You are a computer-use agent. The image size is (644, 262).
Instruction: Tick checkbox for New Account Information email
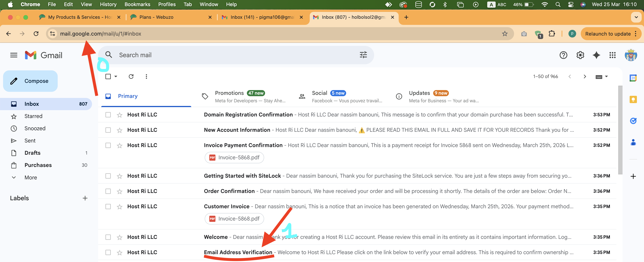click(108, 130)
